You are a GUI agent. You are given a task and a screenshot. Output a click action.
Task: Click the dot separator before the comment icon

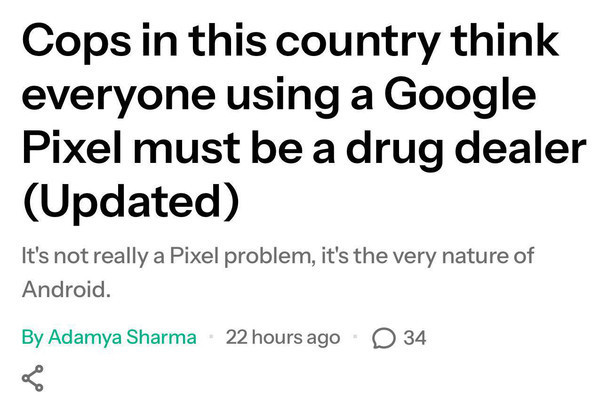356,338
